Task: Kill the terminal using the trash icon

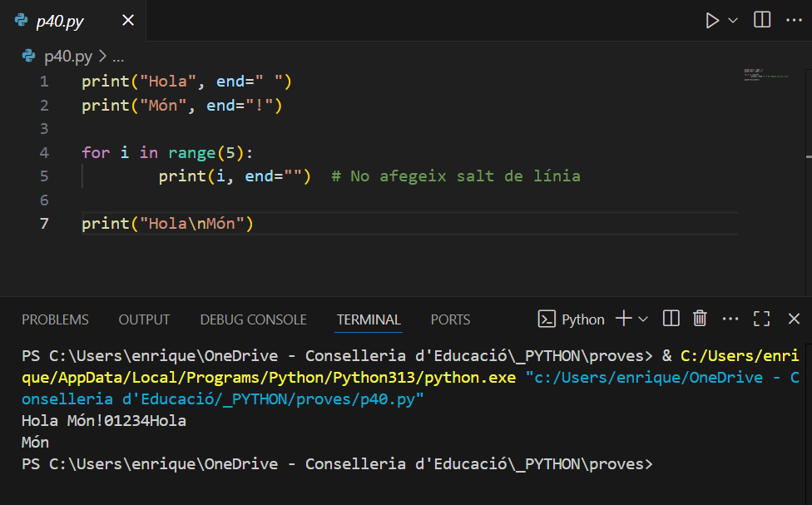Action: [x=700, y=318]
